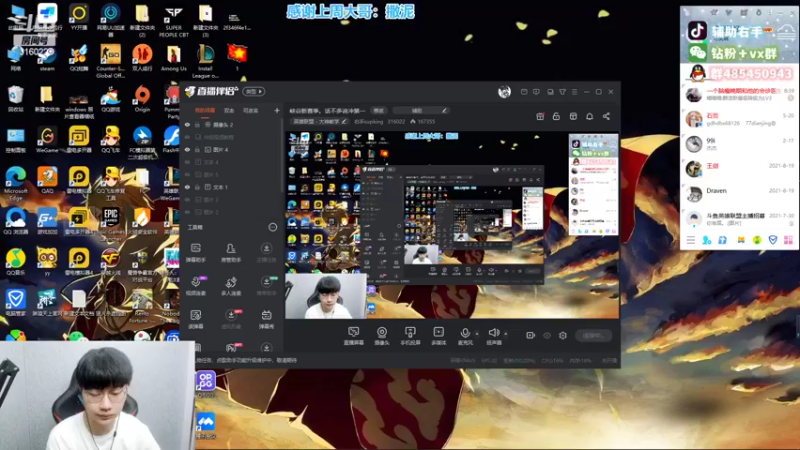Open the 弹幕秀 danmaku show tool
Image resolution: width=800 pixels, height=450 pixels.
click(266, 319)
